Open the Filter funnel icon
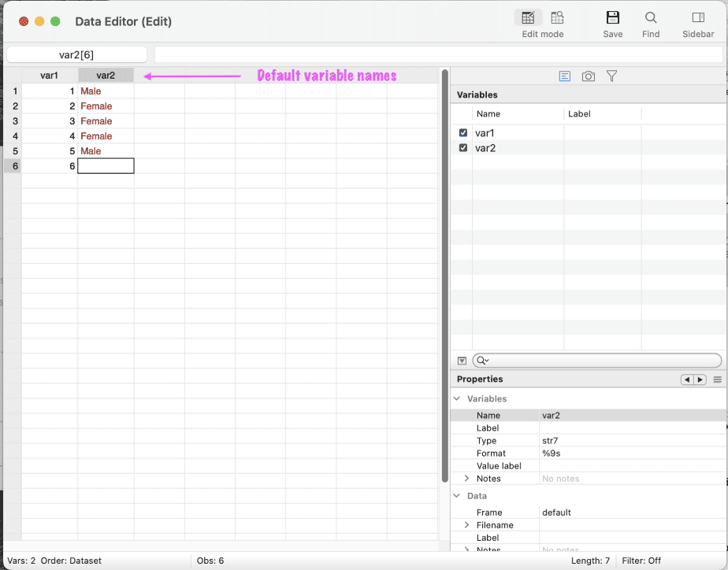 (x=611, y=76)
